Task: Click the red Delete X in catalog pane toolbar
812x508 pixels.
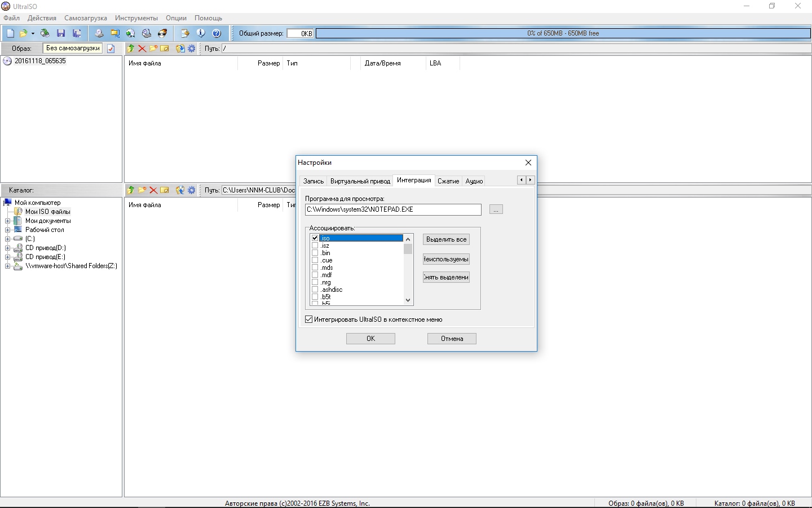Action: [x=153, y=190]
